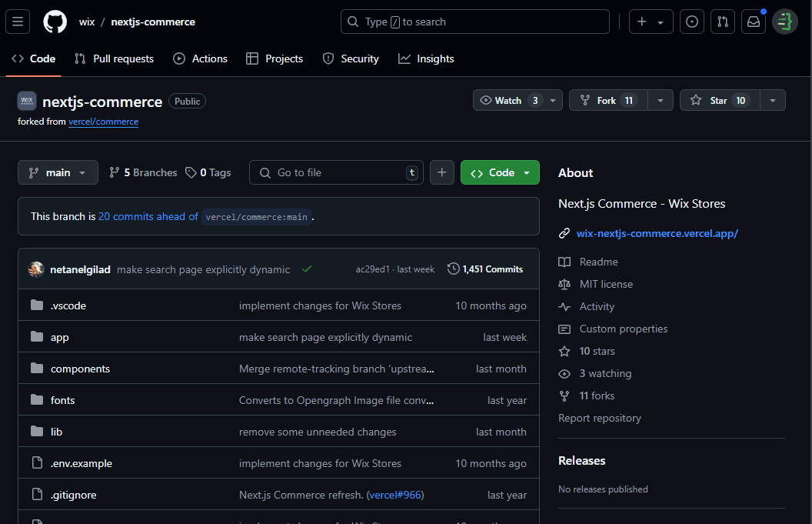Open your GitHub notifications inbox
This screenshot has width=812, height=524.
point(753,22)
